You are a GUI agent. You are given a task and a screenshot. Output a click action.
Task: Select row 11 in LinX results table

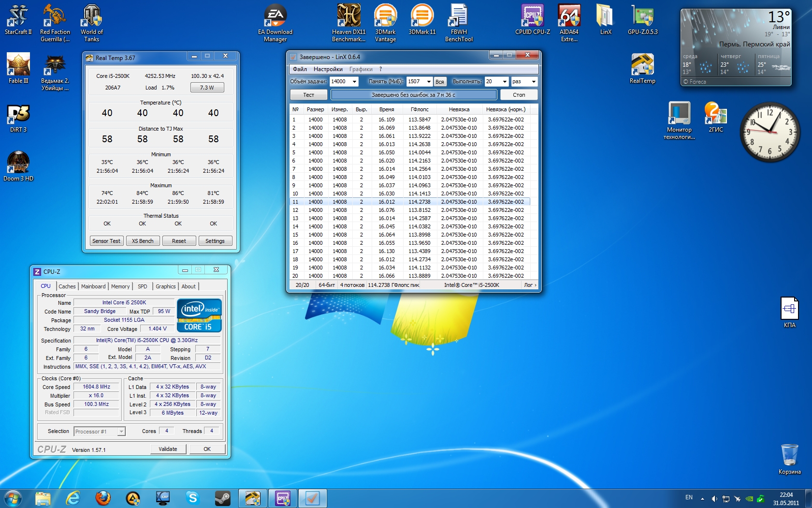[x=410, y=202]
